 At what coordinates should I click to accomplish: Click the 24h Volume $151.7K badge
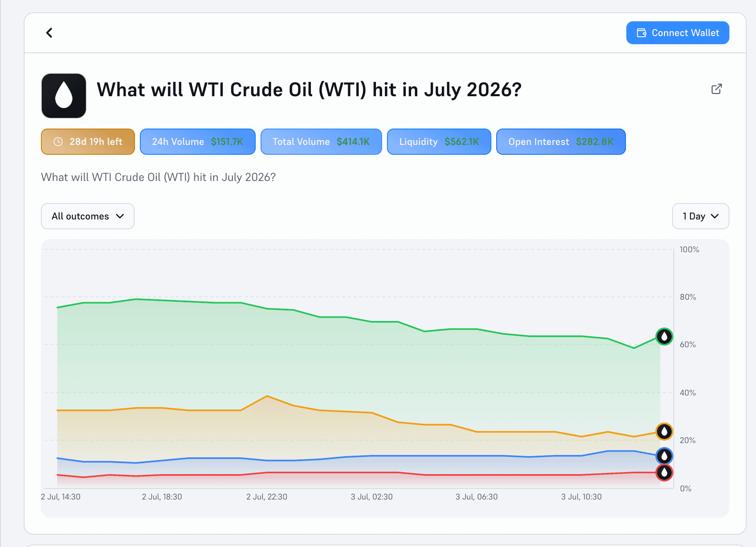[198, 142]
